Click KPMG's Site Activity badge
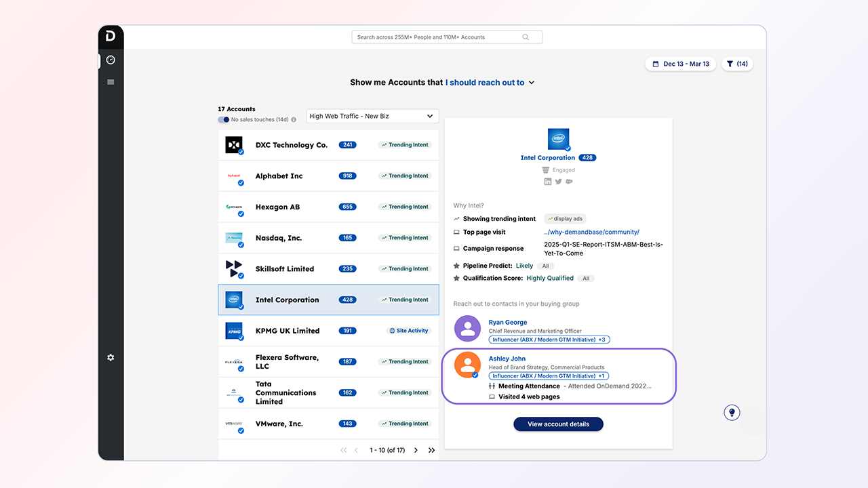 pos(409,331)
